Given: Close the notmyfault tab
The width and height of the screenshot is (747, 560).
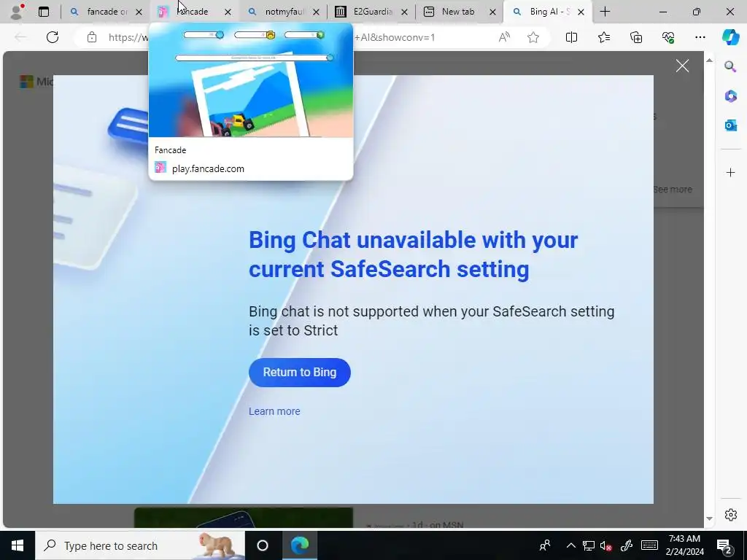Looking at the screenshot, I should [316, 12].
